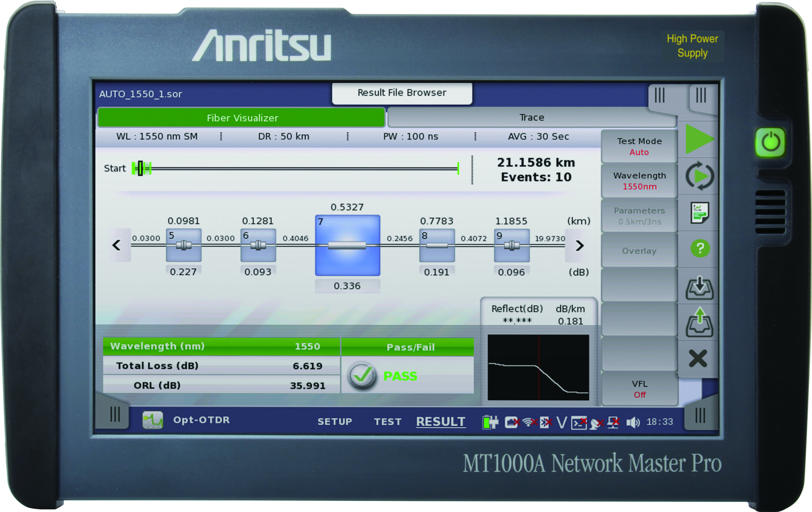
Task: Select event 8 in fiber visualizer
Action: coord(437,245)
